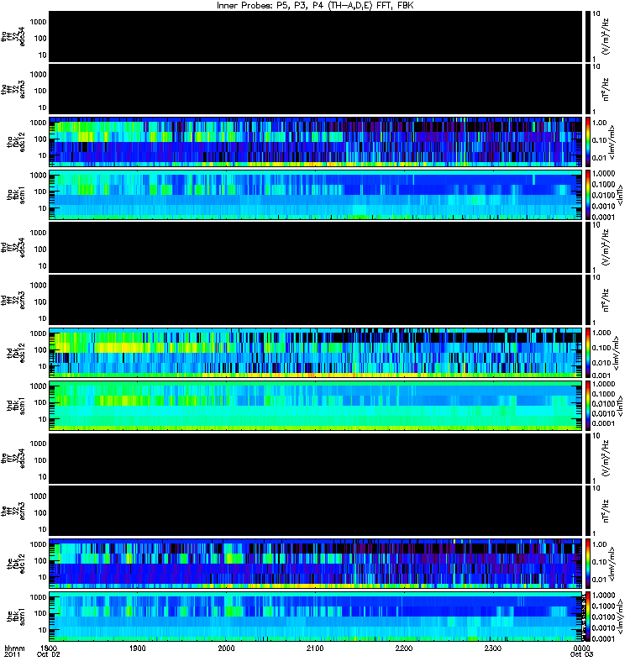
Task: Click the 'tha fff 32 edc34' y-axis label
Action: [13, 37]
